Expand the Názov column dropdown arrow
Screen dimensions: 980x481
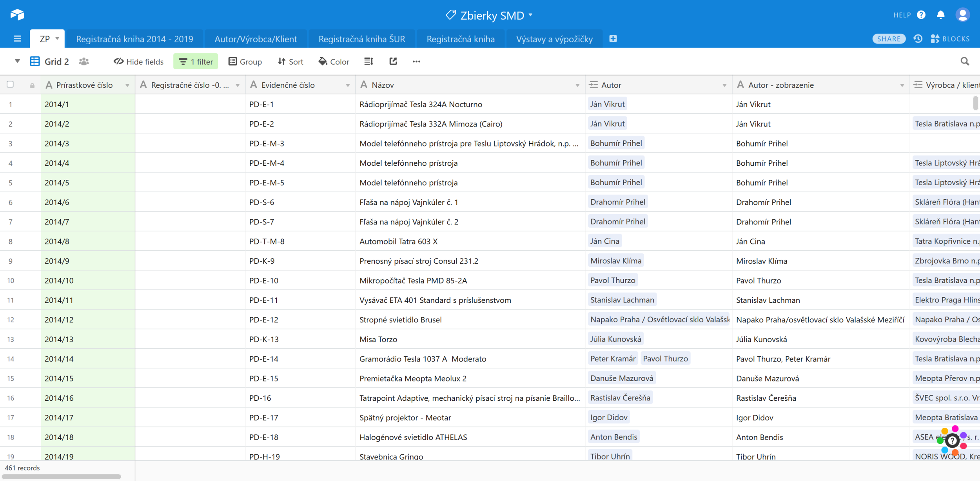click(x=577, y=85)
